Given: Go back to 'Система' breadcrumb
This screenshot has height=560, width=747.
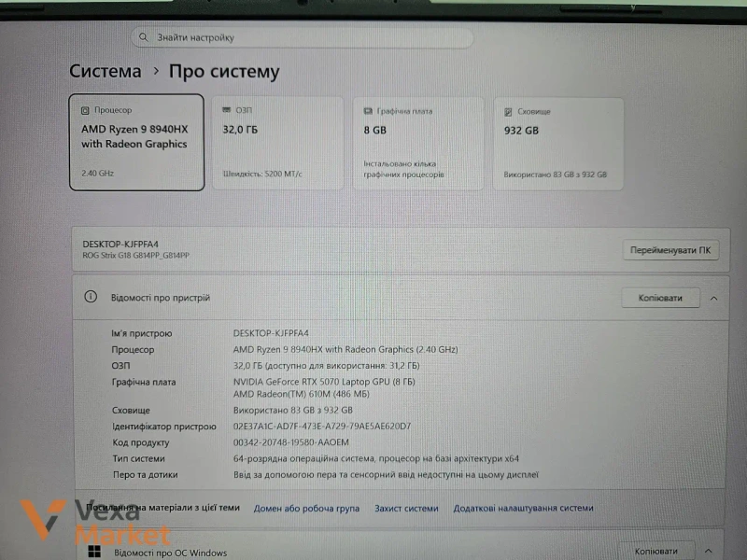Looking at the screenshot, I should [106, 72].
